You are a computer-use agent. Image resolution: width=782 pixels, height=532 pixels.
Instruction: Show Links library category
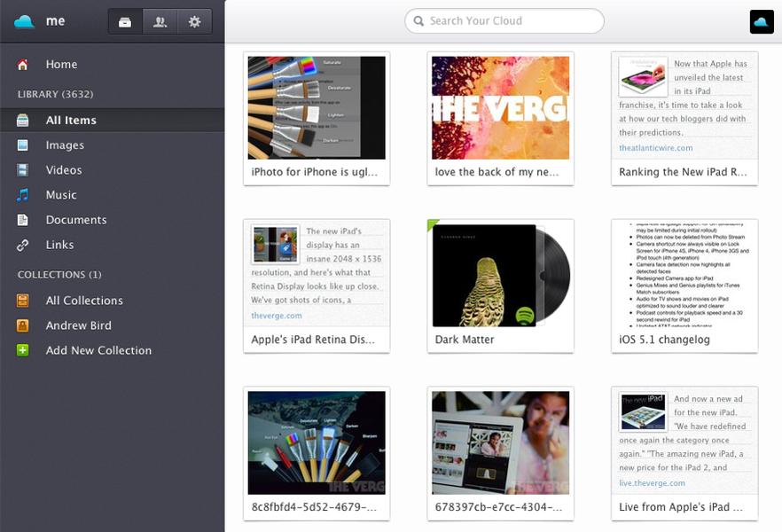tap(113, 245)
